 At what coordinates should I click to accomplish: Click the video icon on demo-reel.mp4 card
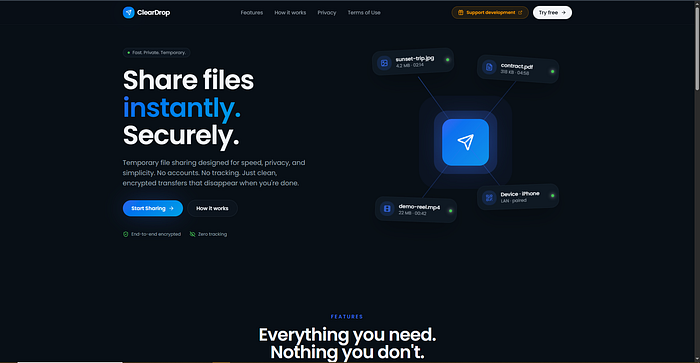(387, 208)
